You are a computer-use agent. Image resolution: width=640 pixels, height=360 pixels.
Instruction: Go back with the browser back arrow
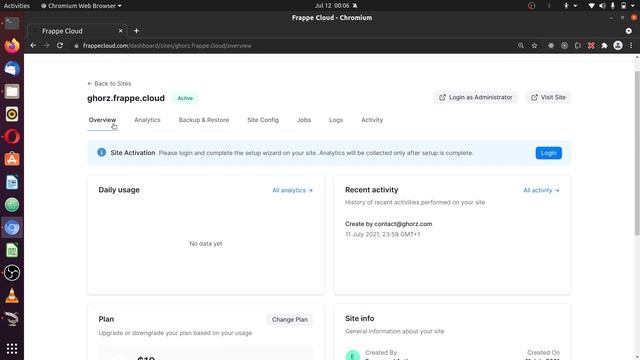click(x=33, y=46)
